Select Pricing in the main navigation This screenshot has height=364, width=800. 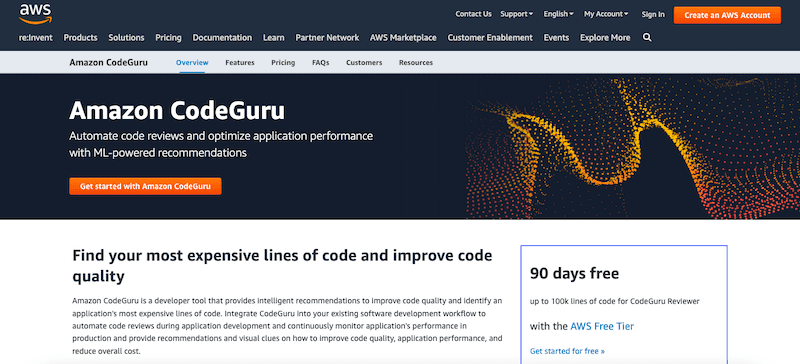tap(168, 37)
